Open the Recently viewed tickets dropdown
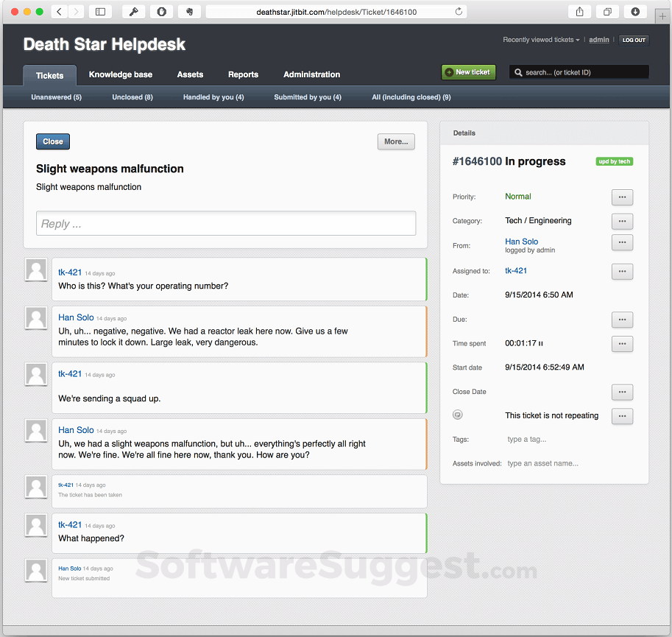 (541, 39)
